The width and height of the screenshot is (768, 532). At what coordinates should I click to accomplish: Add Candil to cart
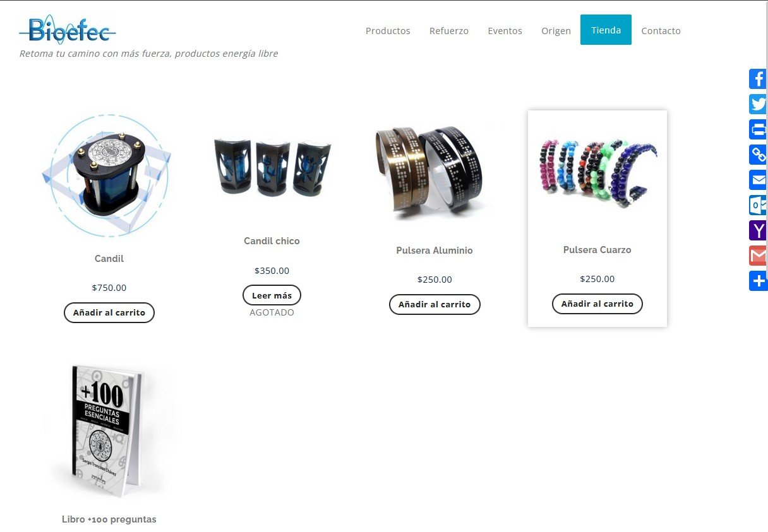click(x=109, y=312)
